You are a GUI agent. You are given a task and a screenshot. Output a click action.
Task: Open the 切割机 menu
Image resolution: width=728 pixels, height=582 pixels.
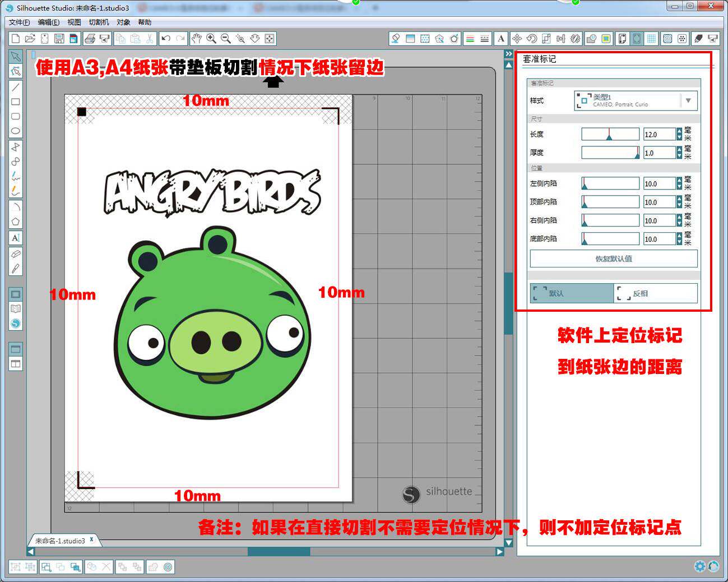99,22
